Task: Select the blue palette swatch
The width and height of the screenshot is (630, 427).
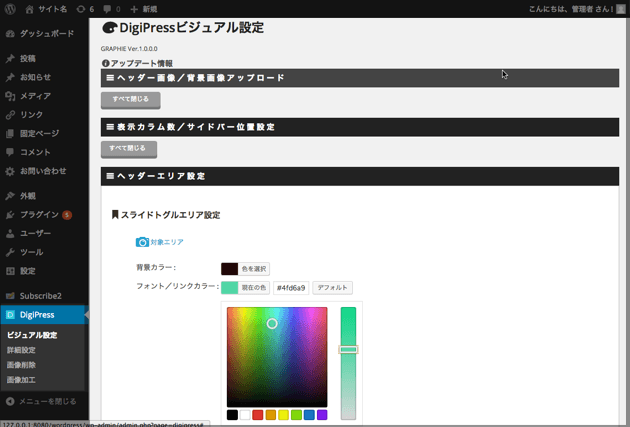Action: tap(309, 415)
